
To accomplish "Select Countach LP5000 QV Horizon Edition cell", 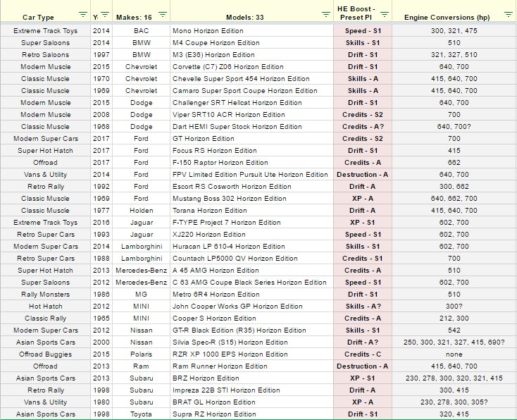I will click(251, 259).
